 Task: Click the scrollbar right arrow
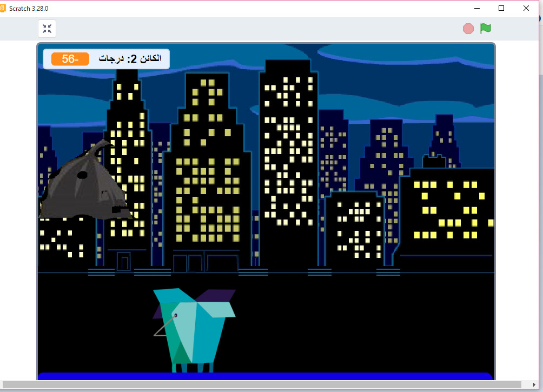[534, 385]
